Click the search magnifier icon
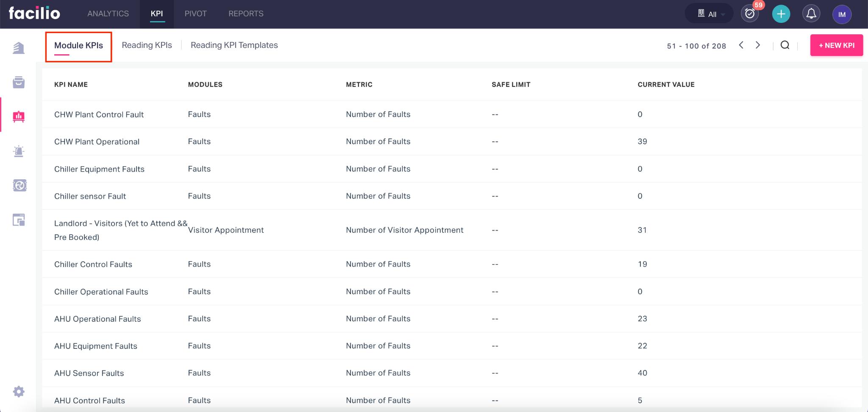The height and width of the screenshot is (412, 868). pos(785,45)
